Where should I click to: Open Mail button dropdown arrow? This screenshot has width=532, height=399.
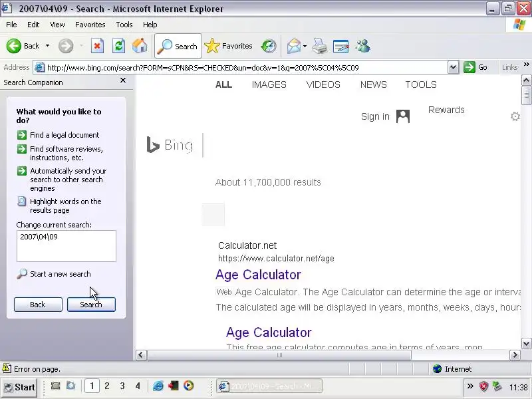click(305, 46)
